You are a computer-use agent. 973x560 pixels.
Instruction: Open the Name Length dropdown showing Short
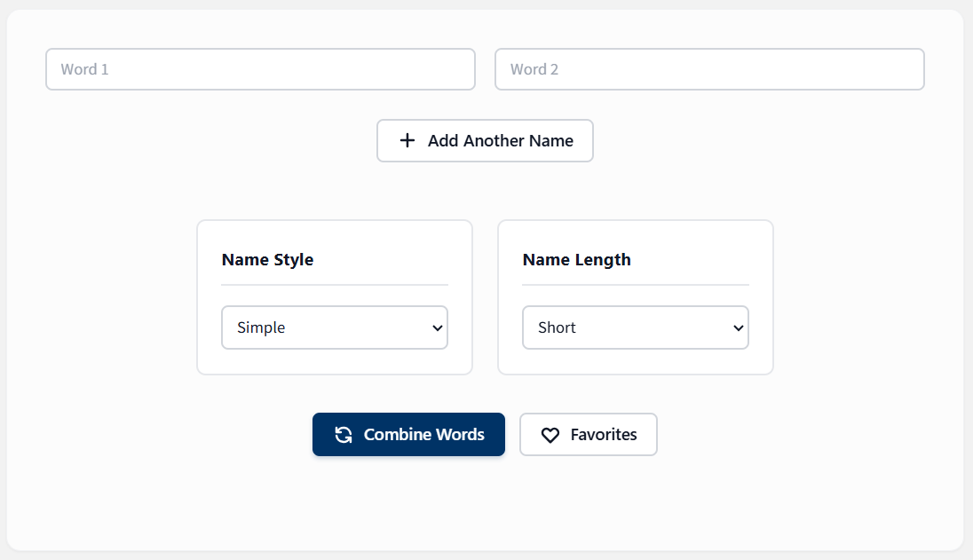point(636,327)
